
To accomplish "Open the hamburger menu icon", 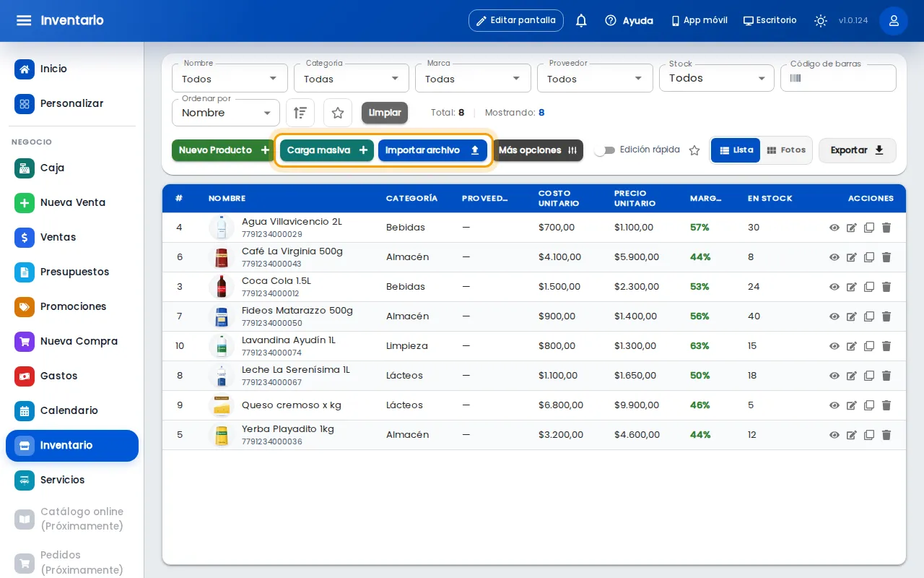I will pyautogui.click(x=24, y=20).
